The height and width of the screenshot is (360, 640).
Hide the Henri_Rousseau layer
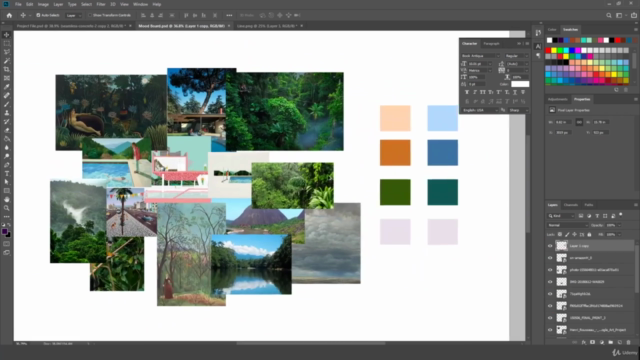[x=550, y=330]
